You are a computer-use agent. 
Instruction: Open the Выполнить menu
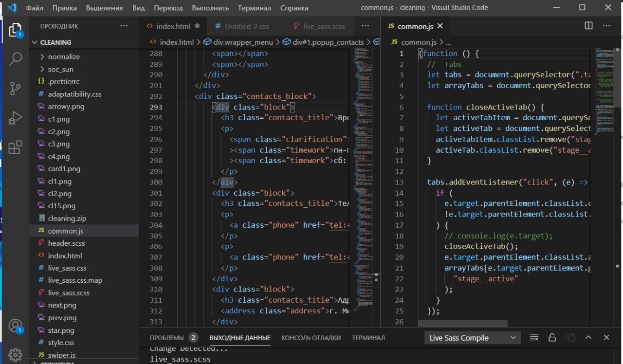click(210, 8)
